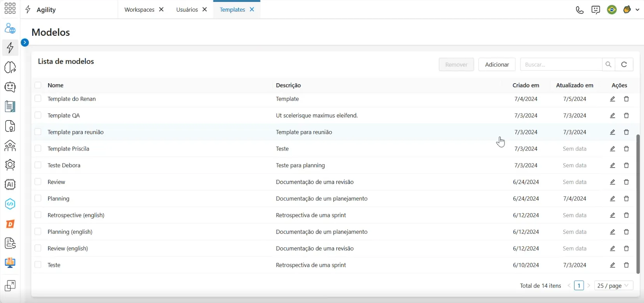The image size is (644, 303).
Task: Refresh the template list
Action: point(624,65)
